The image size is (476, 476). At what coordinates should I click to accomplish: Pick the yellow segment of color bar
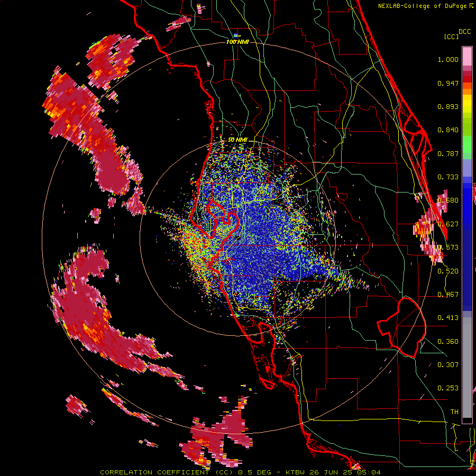point(467,104)
